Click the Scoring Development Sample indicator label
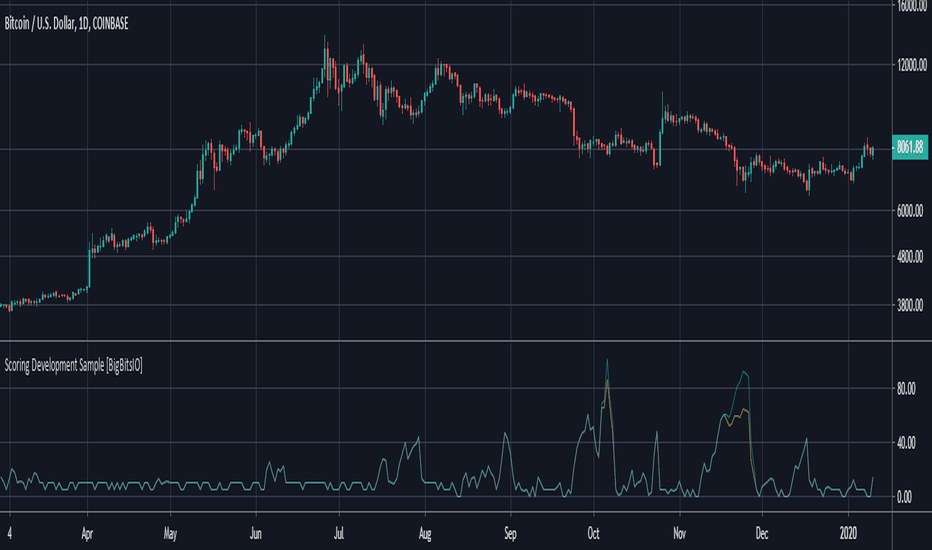The height and width of the screenshot is (550, 932). (73, 365)
